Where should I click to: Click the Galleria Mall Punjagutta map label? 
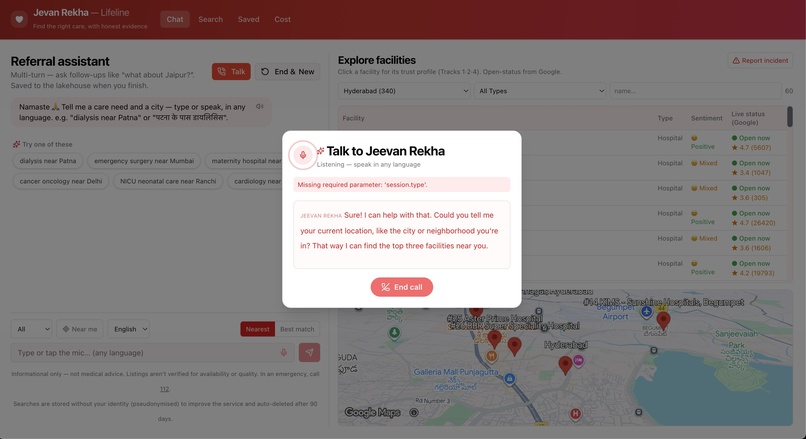(x=456, y=372)
